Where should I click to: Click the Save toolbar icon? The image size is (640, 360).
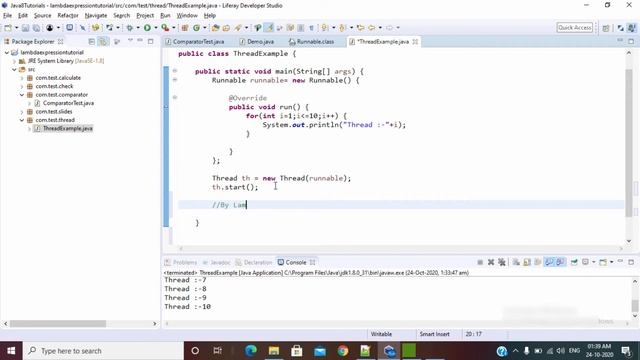pyautogui.click(x=25, y=28)
